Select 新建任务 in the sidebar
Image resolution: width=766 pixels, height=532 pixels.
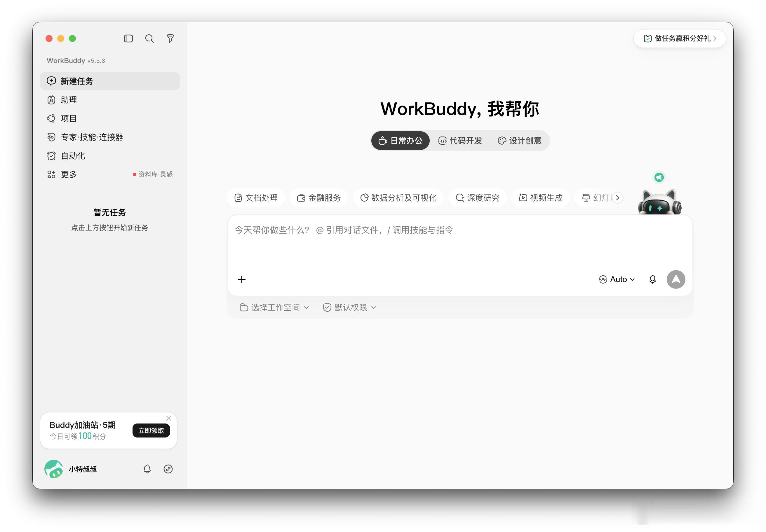(110, 81)
